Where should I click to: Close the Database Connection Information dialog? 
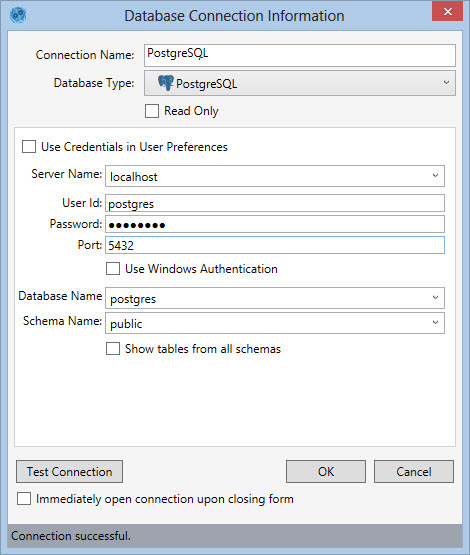point(447,11)
